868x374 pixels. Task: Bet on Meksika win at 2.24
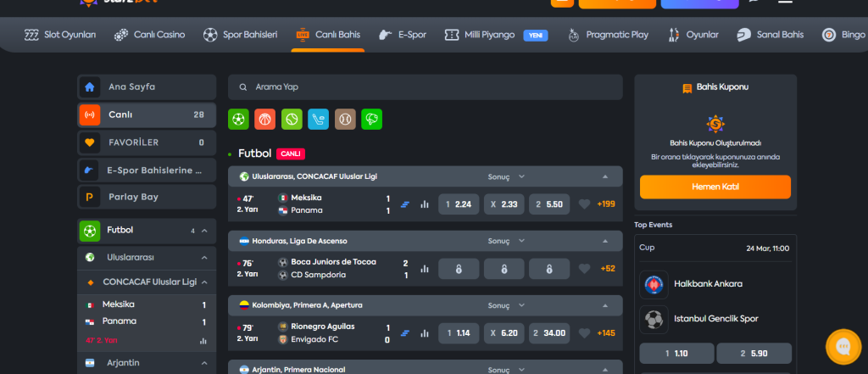459,204
